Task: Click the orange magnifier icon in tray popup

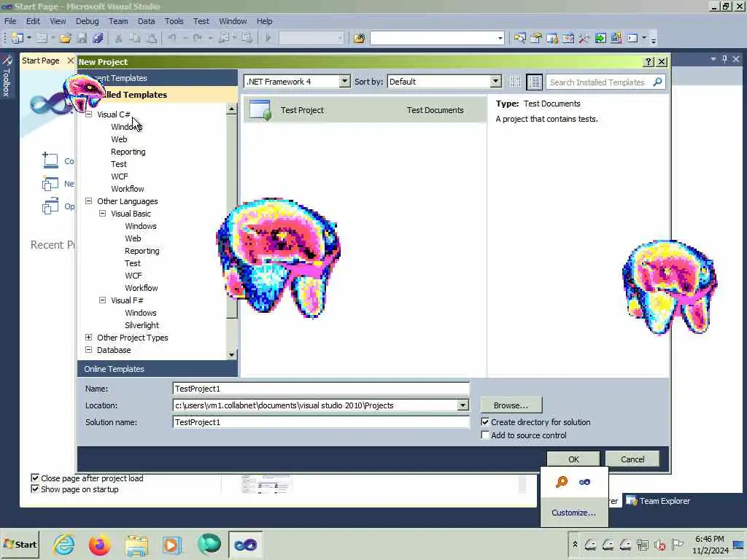Action: tap(562, 482)
